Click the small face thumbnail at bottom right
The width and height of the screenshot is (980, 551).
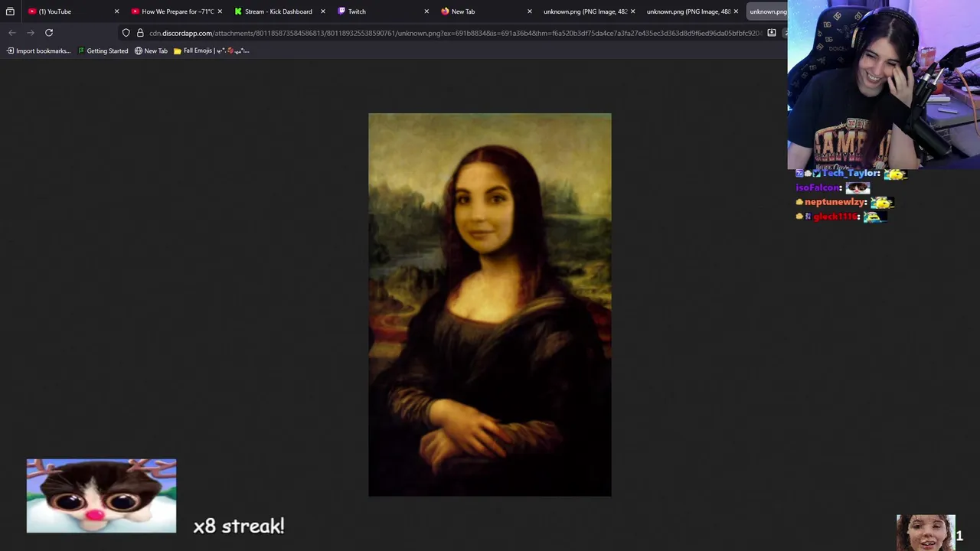926,533
